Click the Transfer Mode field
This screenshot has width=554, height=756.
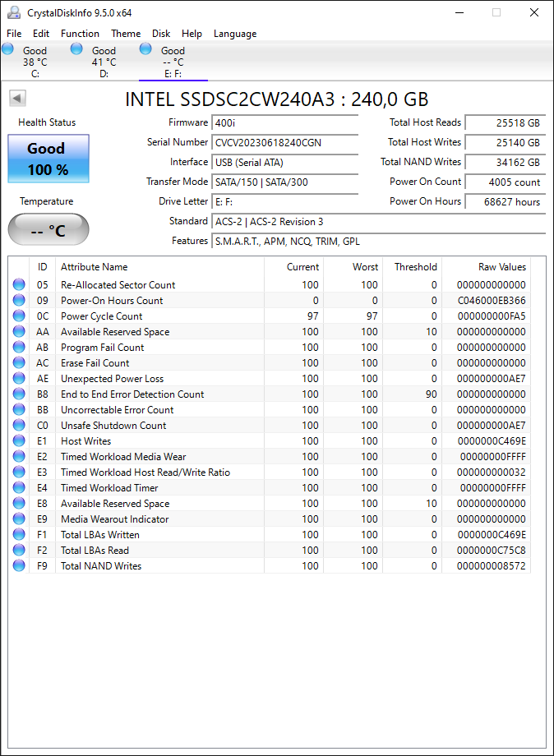point(285,182)
